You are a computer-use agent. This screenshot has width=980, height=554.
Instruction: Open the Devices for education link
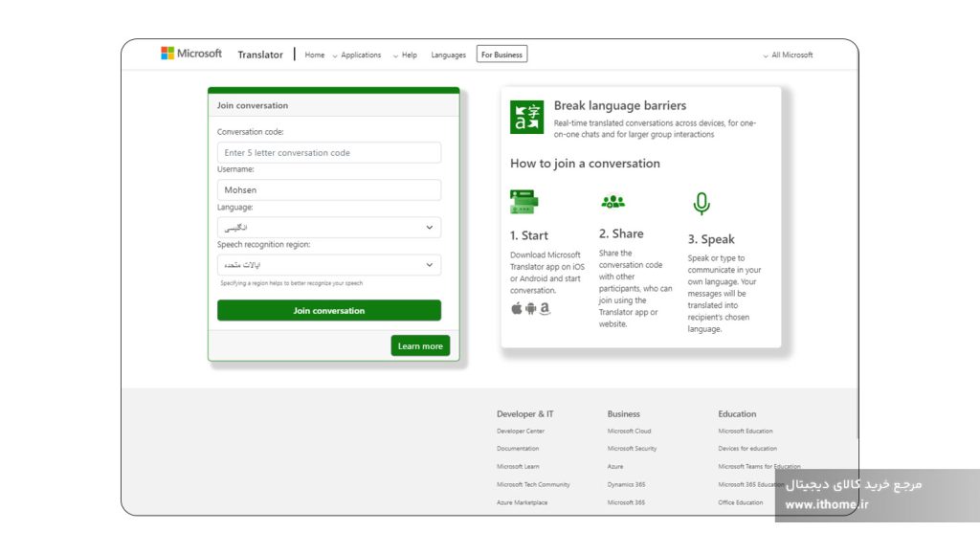pos(746,449)
